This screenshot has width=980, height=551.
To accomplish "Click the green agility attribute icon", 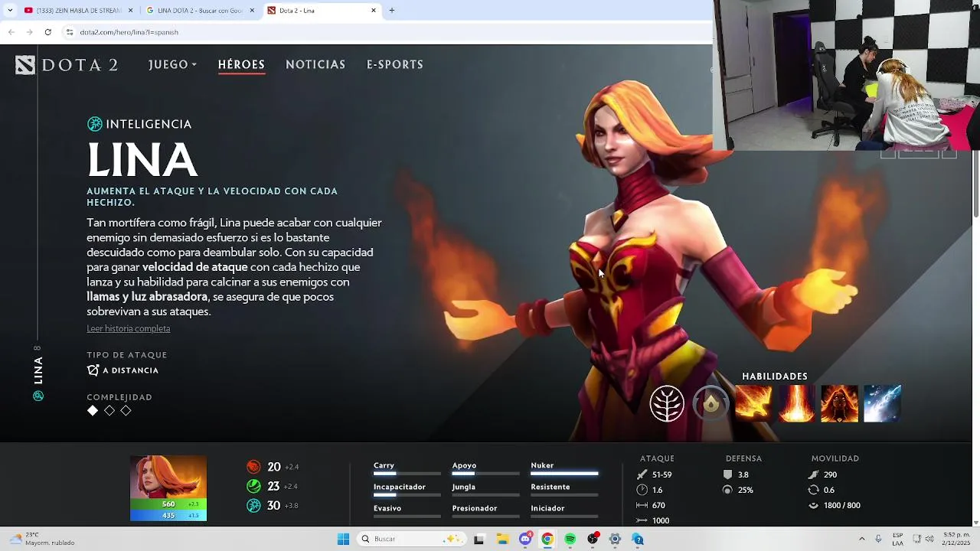I will (x=253, y=486).
